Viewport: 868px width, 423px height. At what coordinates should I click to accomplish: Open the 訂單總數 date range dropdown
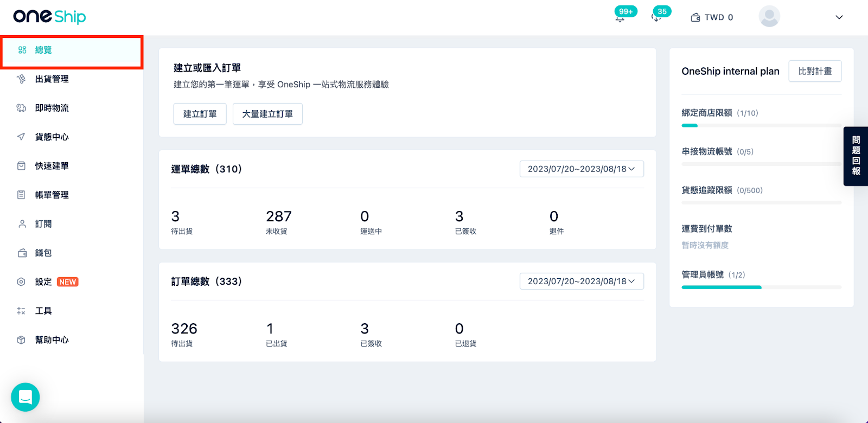coord(582,281)
